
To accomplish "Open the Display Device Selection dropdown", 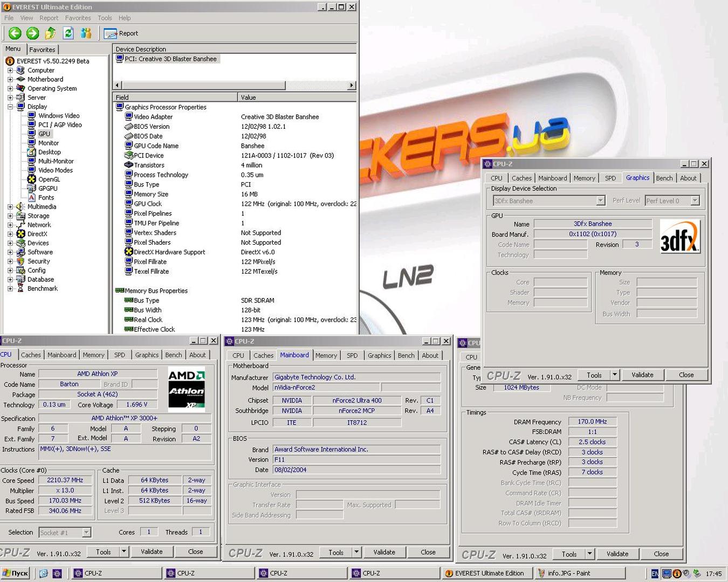I will click(601, 201).
